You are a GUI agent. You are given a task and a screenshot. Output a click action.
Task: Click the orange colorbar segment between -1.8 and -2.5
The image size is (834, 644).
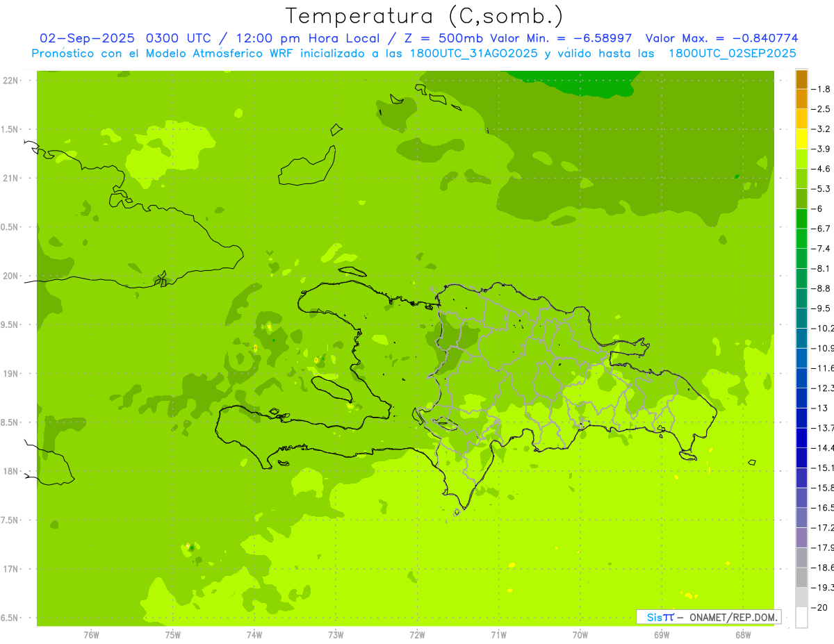coord(801,99)
